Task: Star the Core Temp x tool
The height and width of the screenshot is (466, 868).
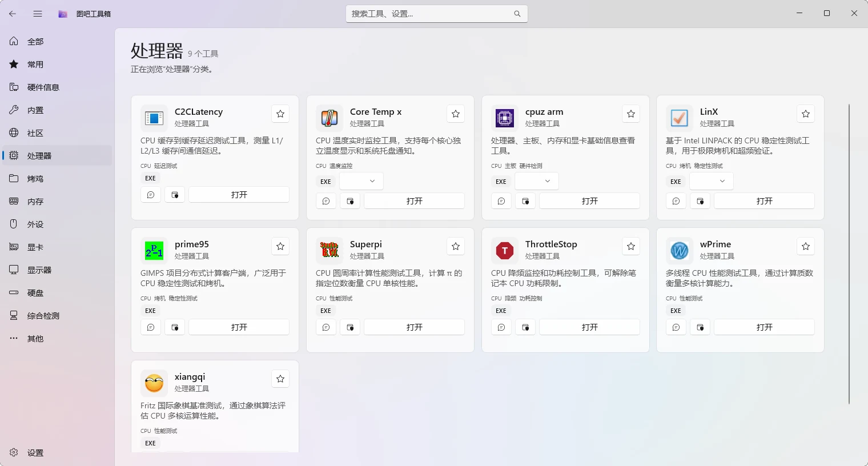Action: [x=456, y=114]
